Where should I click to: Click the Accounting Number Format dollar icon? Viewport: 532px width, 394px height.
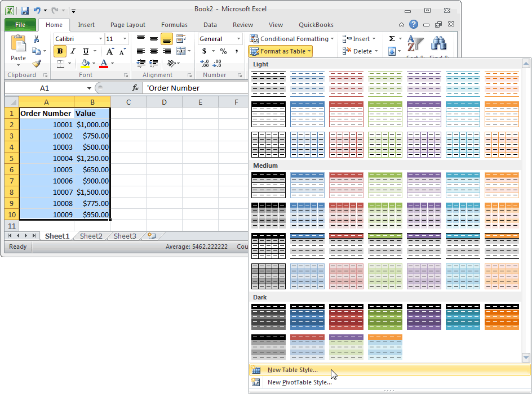[x=204, y=51]
